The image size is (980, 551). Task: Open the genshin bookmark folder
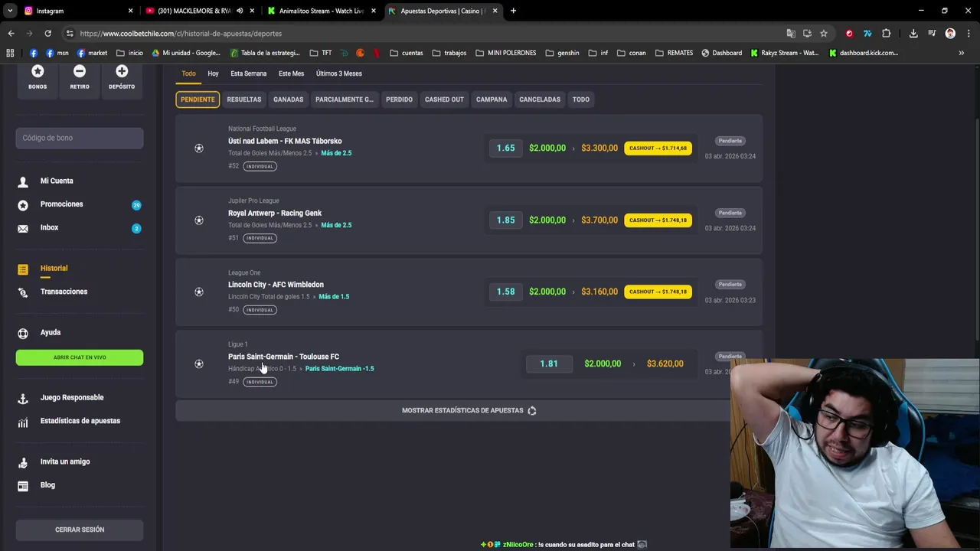pyautogui.click(x=562, y=53)
